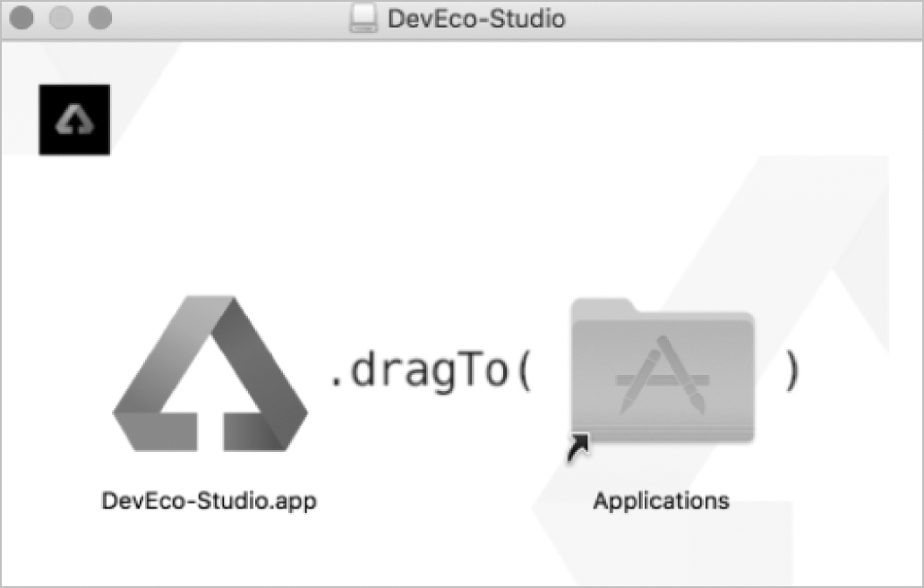Click the DevEco-Studio window title text
Image resolution: width=924 pixels, height=588 pixels.
pyautogui.click(x=476, y=19)
